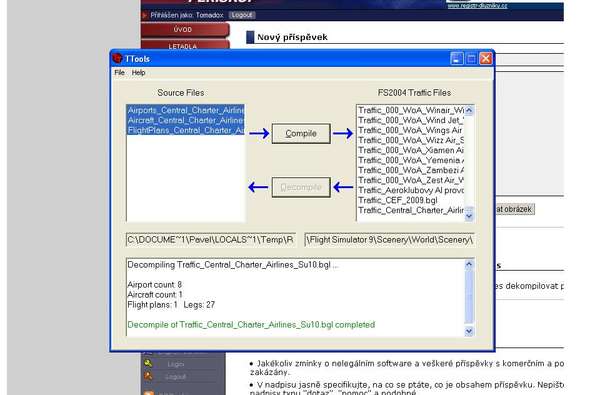Click the TTools red title bar icon
The height and width of the screenshot is (395, 600).
point(117,58)
